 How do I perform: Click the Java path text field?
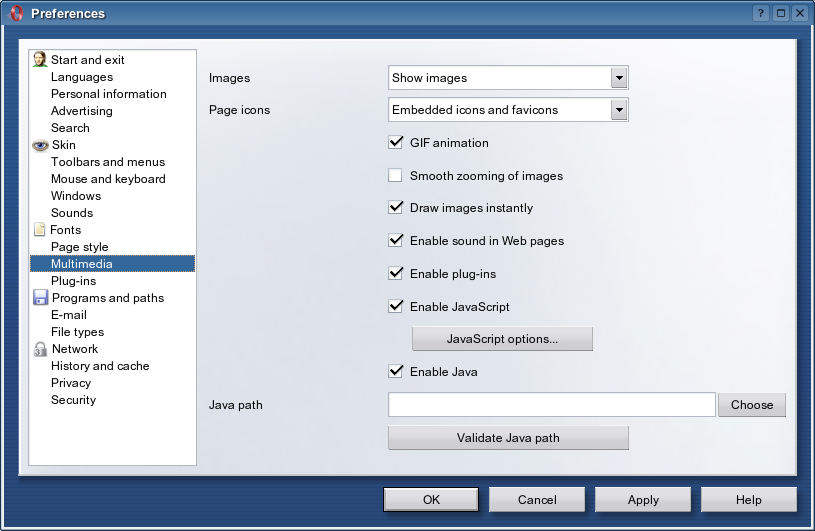coord(551,405)
